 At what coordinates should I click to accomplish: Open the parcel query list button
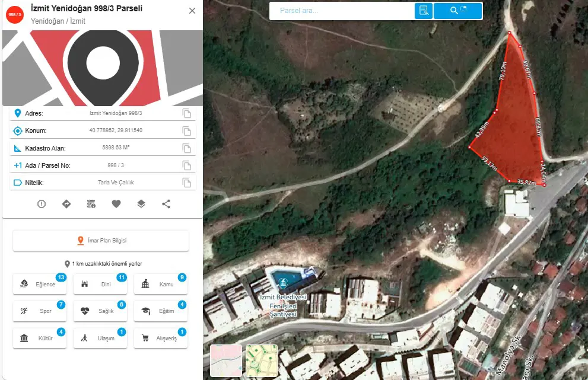coord(424,11)
